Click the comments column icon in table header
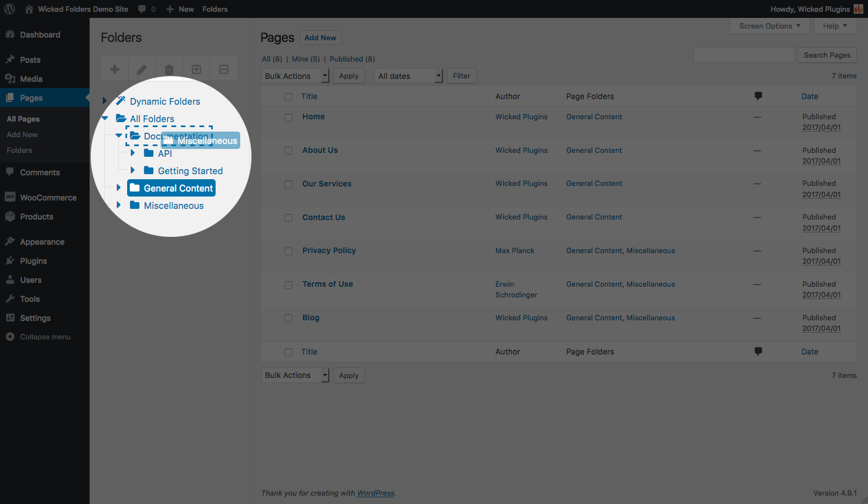This screenshot has height=504, width=868. click(x=758, y=96)
